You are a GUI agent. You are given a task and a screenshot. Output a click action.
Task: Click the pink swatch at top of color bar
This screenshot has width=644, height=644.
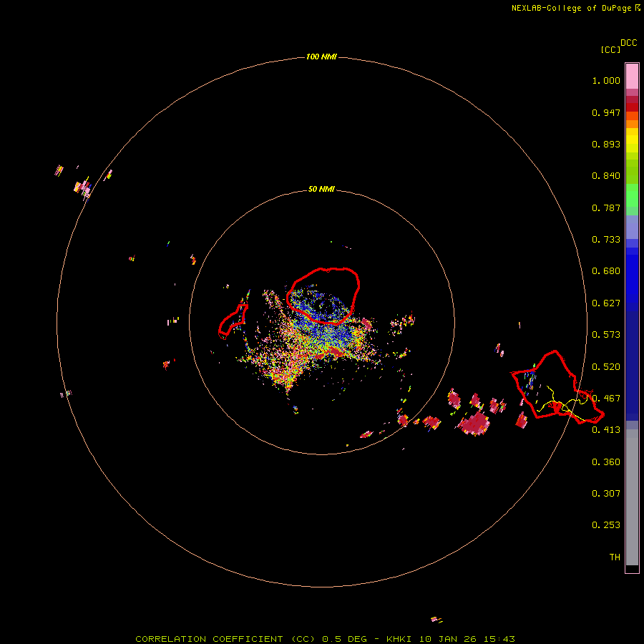point(632,77)
